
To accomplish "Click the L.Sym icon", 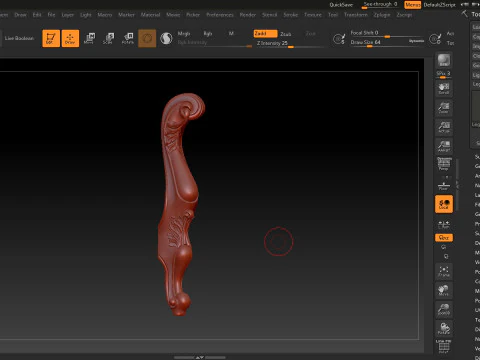I will tap(444, 225).
